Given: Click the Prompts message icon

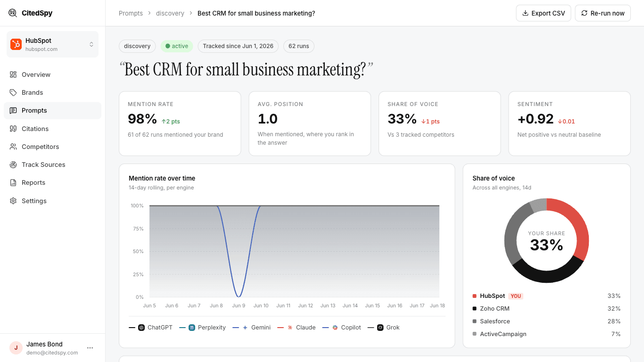Looking at the screenshot, I should click(13, 110).
